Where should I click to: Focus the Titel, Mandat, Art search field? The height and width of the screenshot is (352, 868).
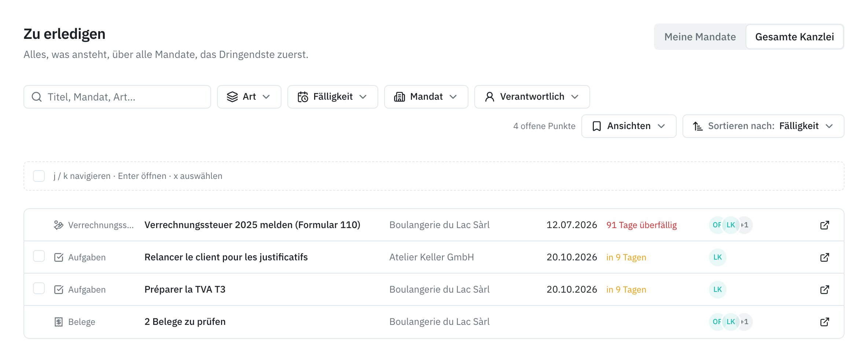[x=117, y=97]
